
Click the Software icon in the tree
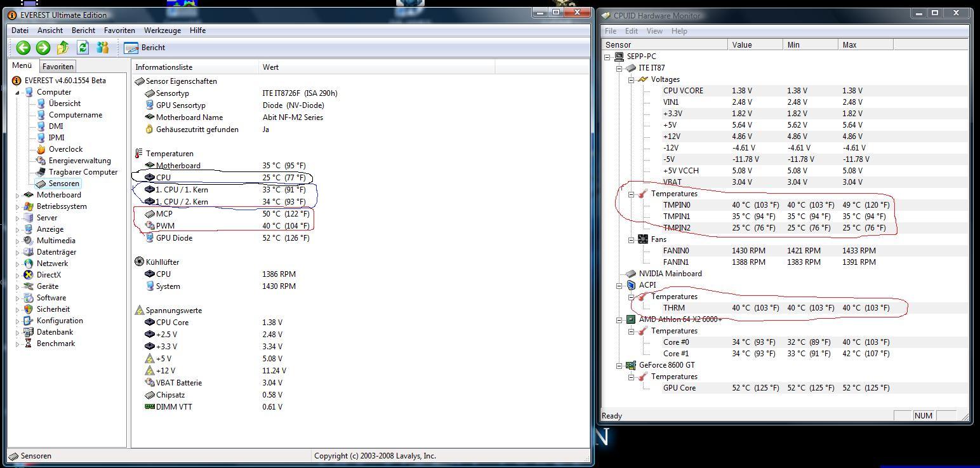pos(29,298)
